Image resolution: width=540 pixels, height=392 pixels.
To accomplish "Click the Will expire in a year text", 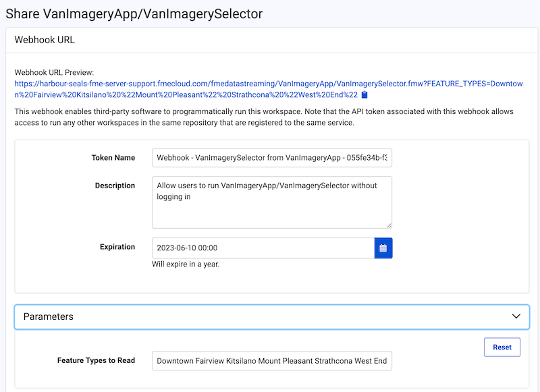I will [187, 264].
